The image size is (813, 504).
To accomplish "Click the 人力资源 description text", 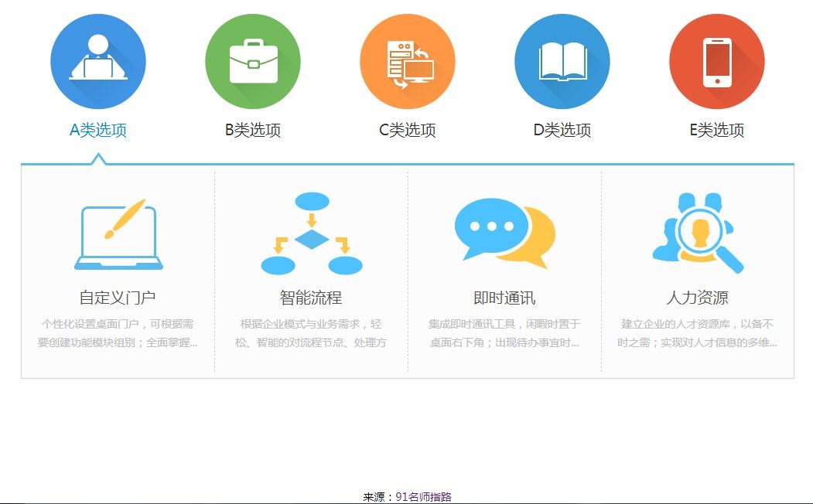I will tap(698, 333).
